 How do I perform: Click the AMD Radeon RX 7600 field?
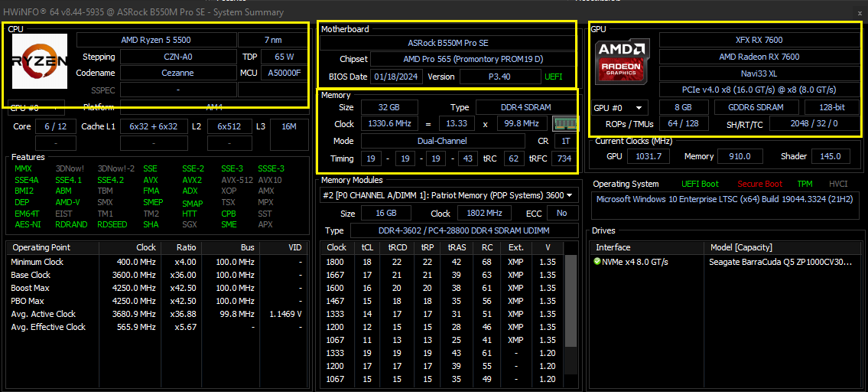759,57
